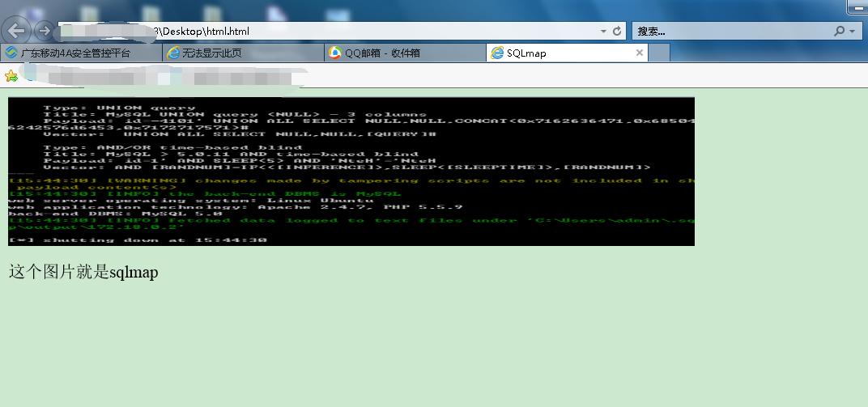Image resolution: width=868 pixels, height=407 pixels.
Task: Click the text 这个图片就是sqlmap
Action: click(x=83, y=272)
